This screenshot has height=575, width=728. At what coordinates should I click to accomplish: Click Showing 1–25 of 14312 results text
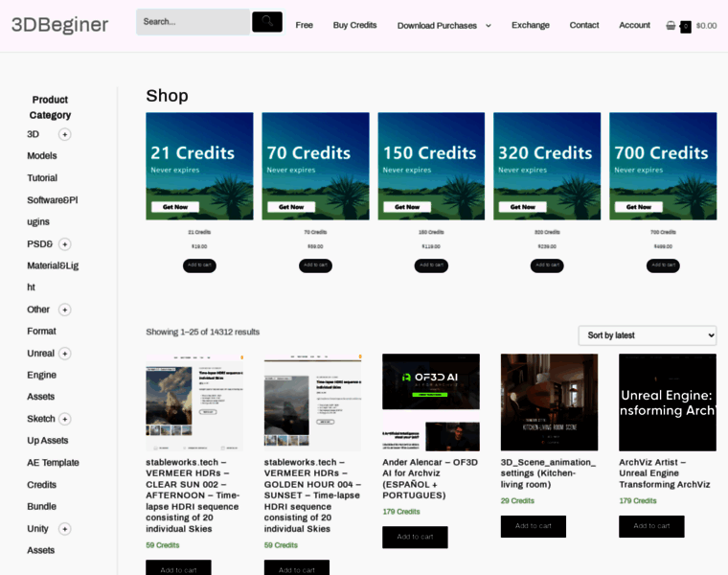coord(202,332)
